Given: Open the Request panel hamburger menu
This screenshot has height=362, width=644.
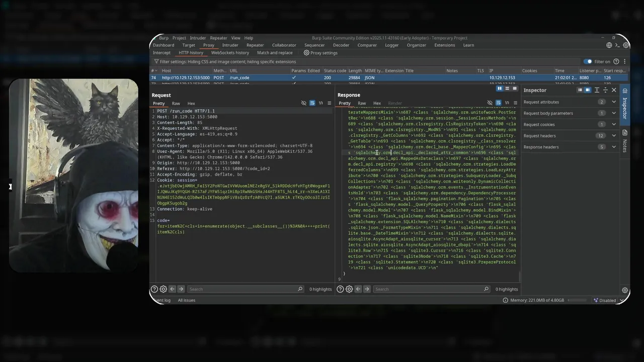Looking at the screenshot, I should pos(330,103).
